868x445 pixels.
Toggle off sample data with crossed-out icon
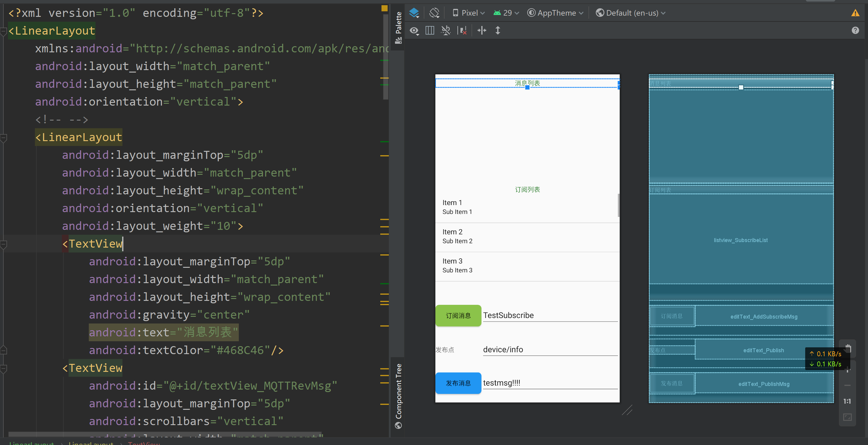(446, 31)
